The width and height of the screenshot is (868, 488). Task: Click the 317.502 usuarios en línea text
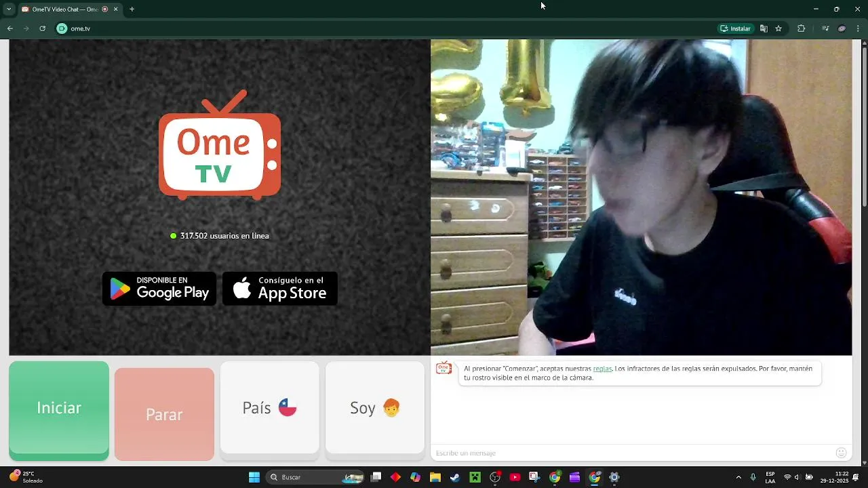coord(224,236)
